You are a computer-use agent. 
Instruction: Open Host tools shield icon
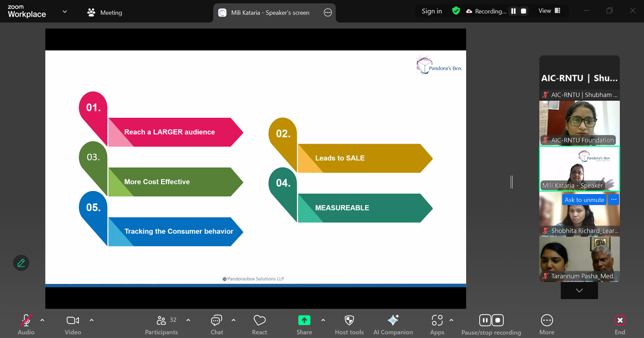(x=349, y=324)
